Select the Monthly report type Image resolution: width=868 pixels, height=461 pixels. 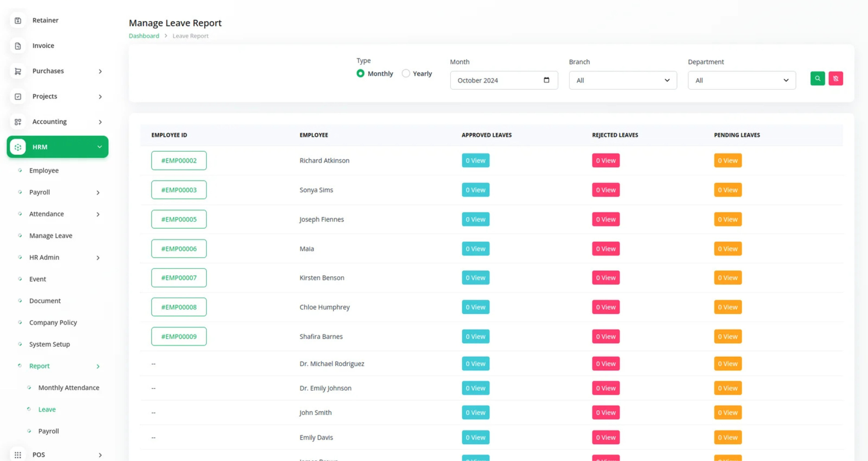coord(360,74)
